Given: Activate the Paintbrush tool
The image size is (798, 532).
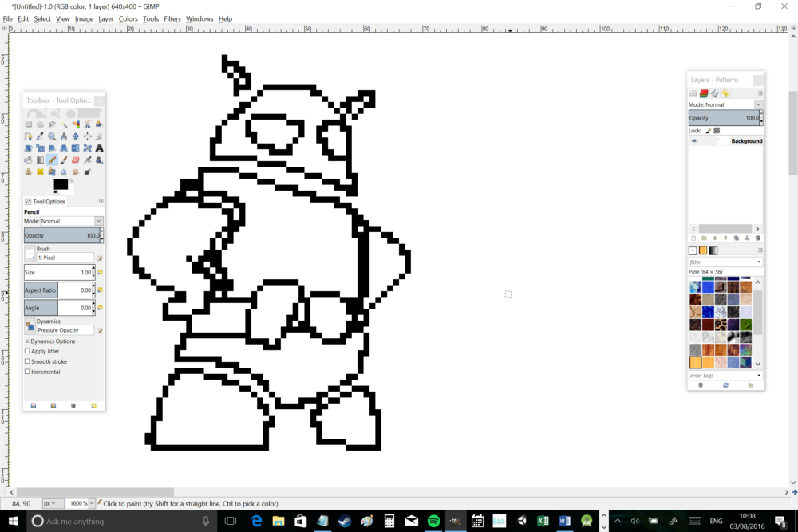Looking at the screenshot, I should coord(64,160).
